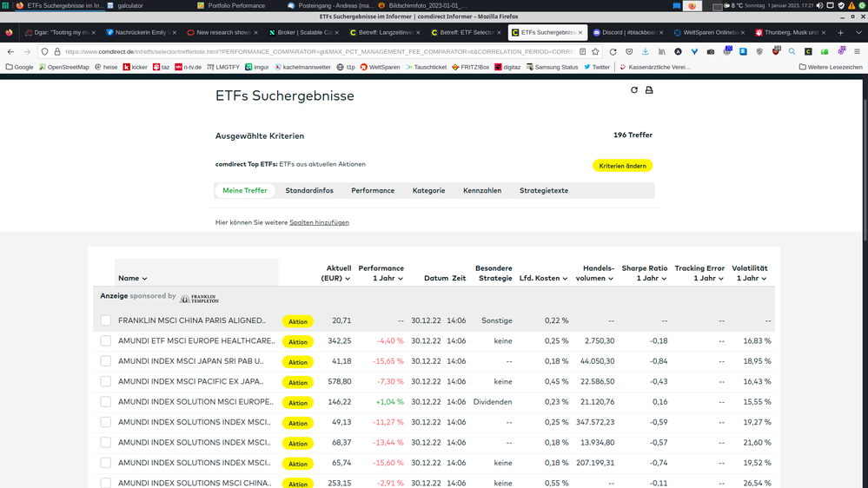Viewport: 868px width, 488px height.
Task: Reload the page using the browser reload button
Action: [613, 51]
